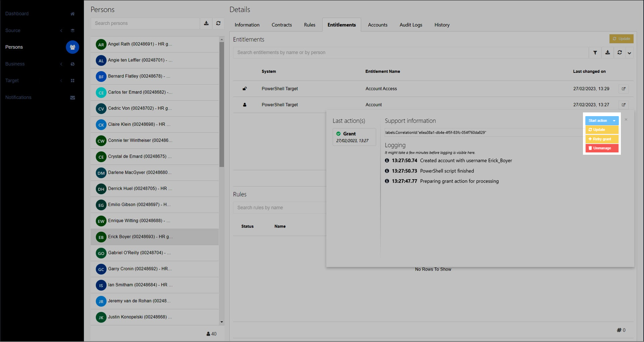Open the Start action dropdown
The width and height of the screenshot is (644, 342).
coord(602,120)
